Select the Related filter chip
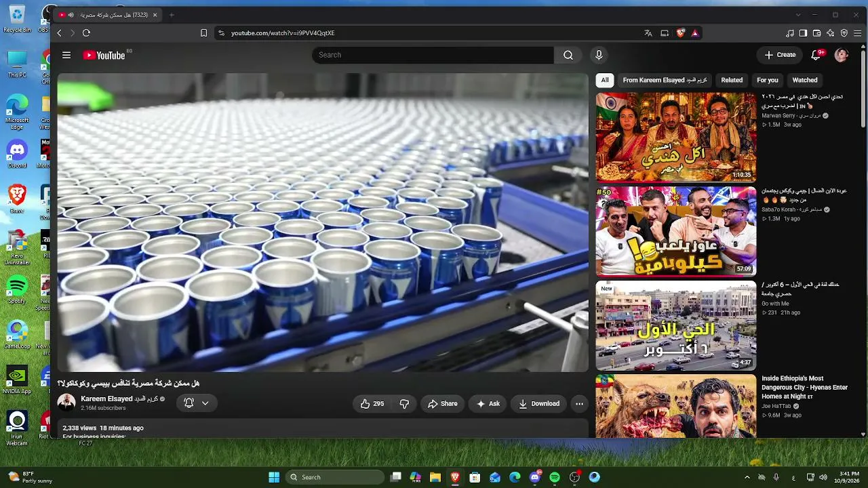Viewport: 868px width, 488px height. 732,80
